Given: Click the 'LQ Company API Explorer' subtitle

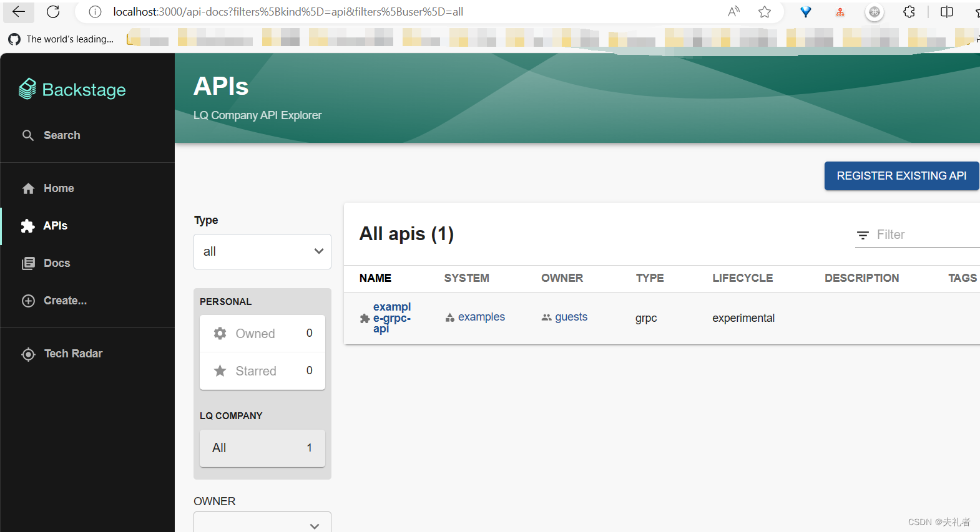Looking at the screenshot, I should [x=257, y=115].
